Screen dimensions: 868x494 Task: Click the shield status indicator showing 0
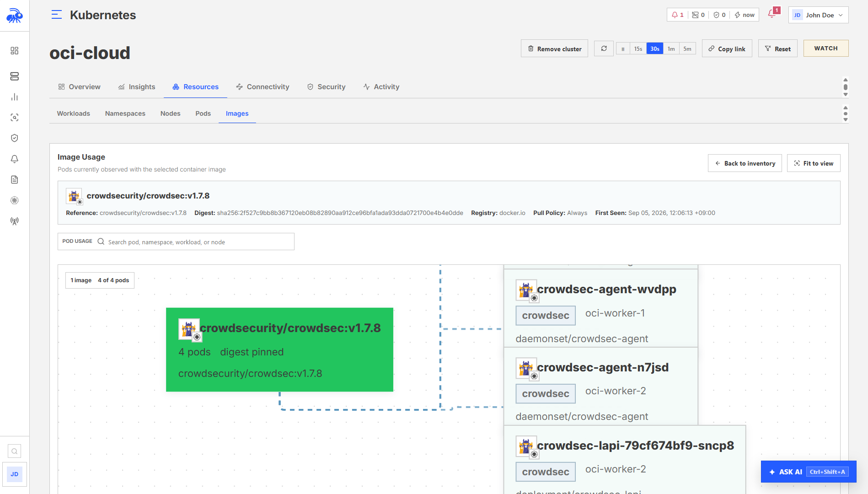(x=719, y=15)
